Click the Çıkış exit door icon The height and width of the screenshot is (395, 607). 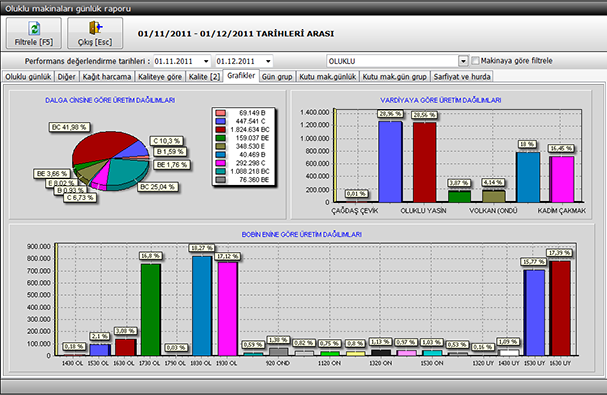(95, 28)
